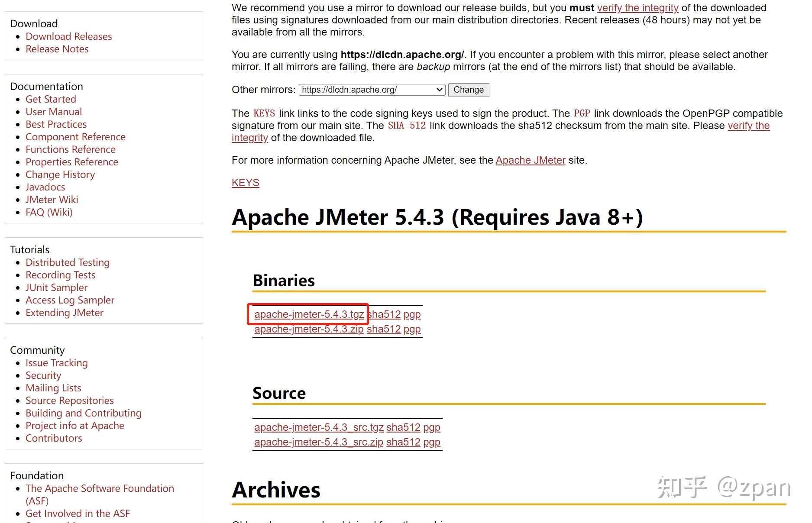
Task: Download apache-jmeter-5.4.3.zip binary
Action: click(309, 329)
